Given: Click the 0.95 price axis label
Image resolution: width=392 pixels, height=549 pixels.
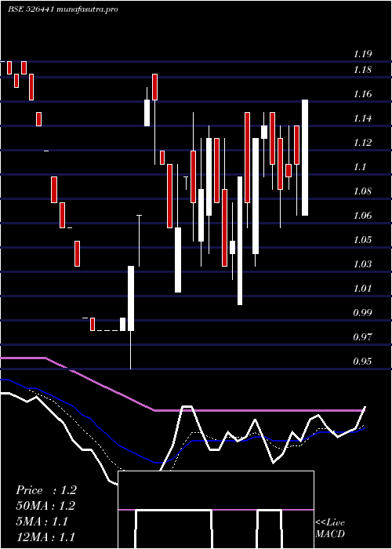Looking at the screenshot, I should (x=362, y=362).
